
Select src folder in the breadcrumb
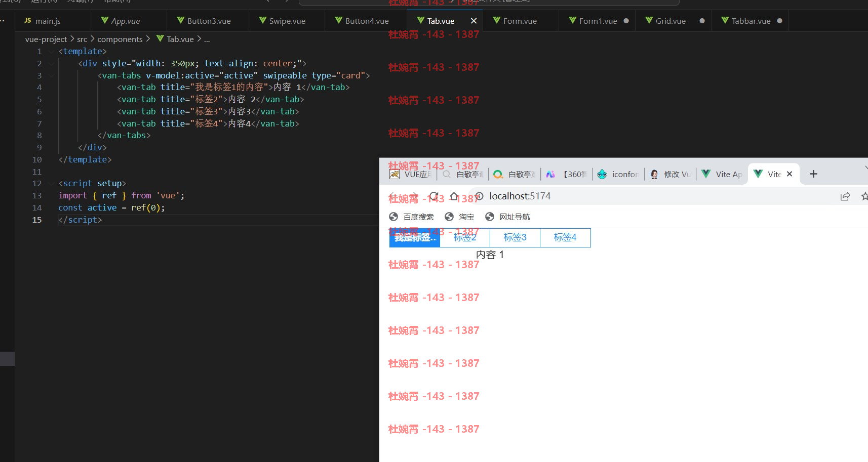pyautogui.click(x=82, y=39)
